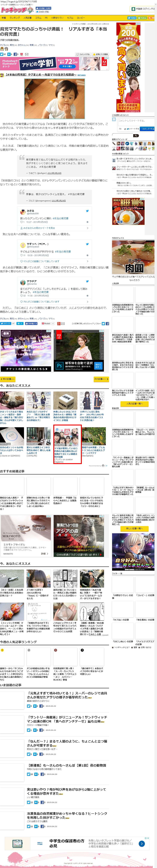
Task: Click the 詳細 arrow on MIKIMOTO ad
Action: coord(44,554)
